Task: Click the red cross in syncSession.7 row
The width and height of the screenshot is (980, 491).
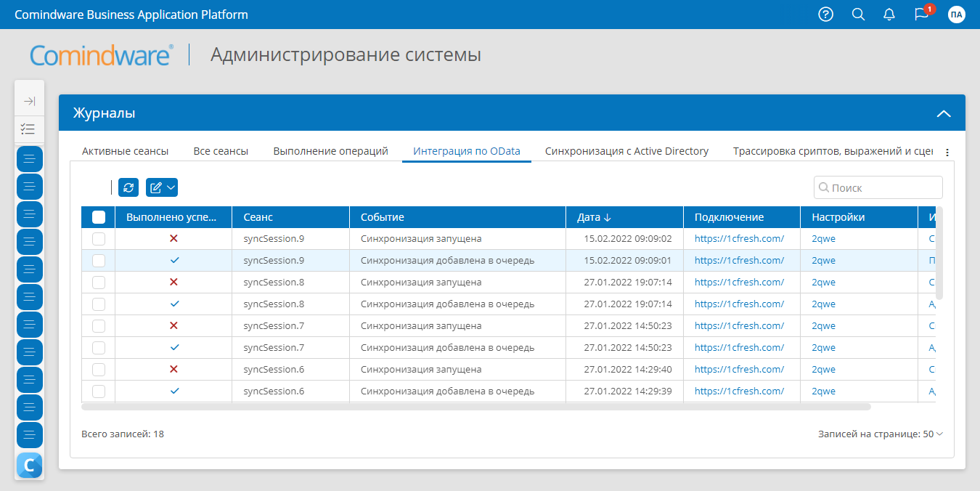Action: coord(173,325)
